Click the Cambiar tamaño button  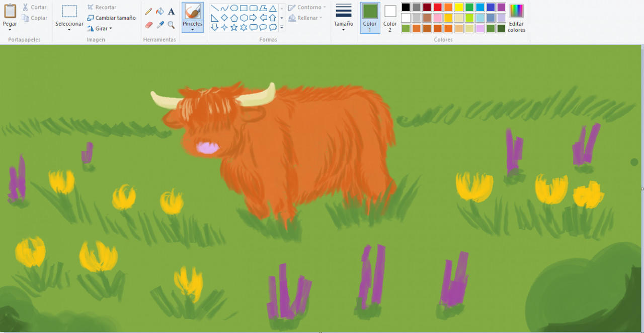[111, 18]
